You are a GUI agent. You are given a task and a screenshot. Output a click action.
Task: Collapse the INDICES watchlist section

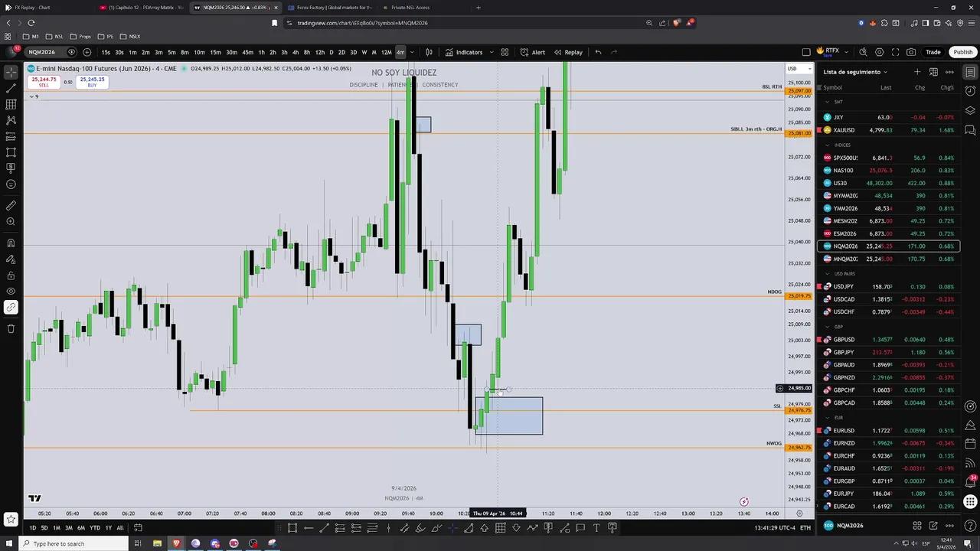click(x=827, y=145)
